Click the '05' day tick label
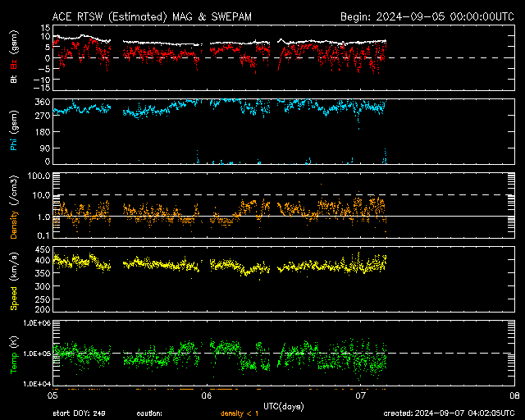Image resolution: width=525 pixels, height=420 pixels. click(52, 395)
